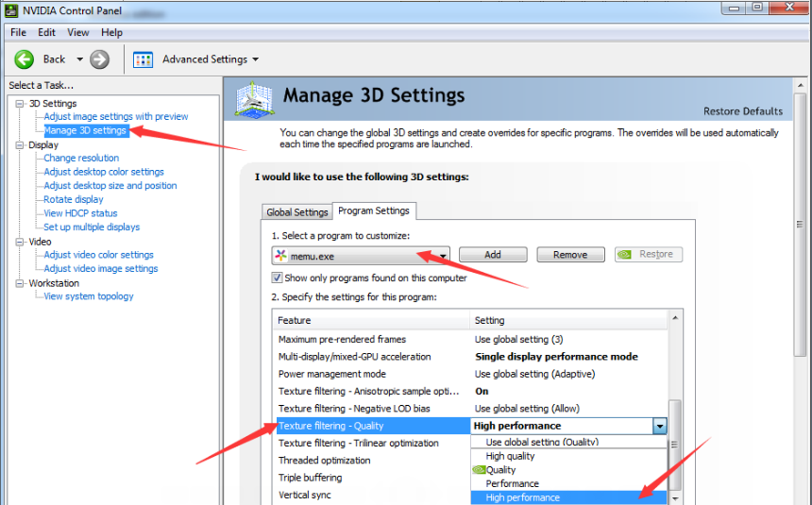This screenshot has height=505, width=812.
Task: Click the NVIDIA logo beside Quality option
Action: 478,470
